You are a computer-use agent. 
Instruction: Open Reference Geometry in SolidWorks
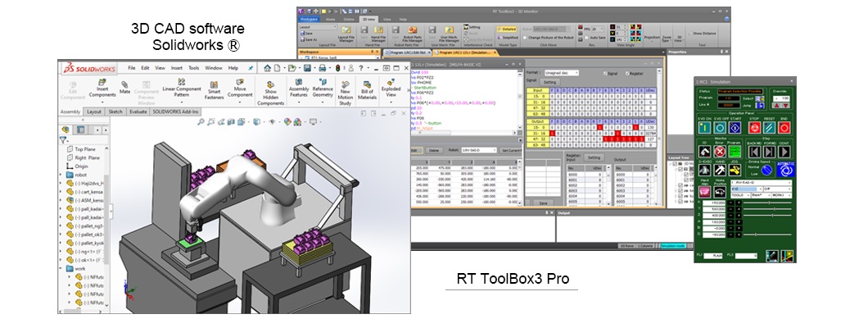pyautogui.click(x=323, y=91)
